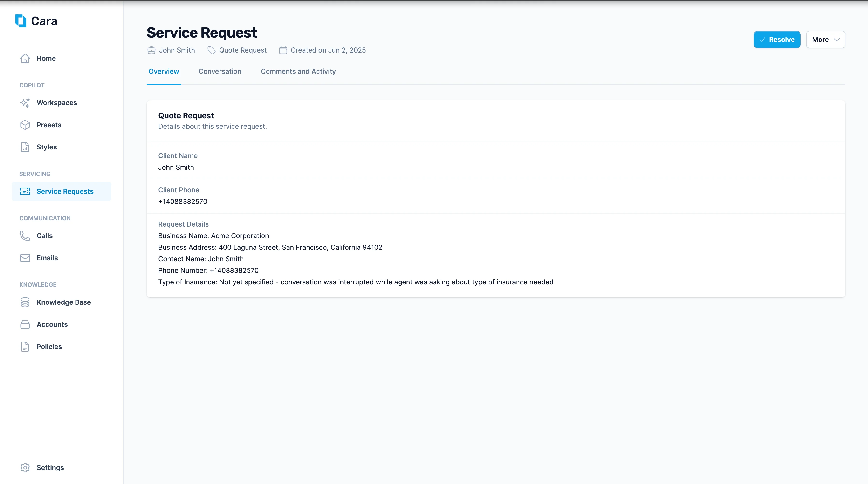Click the briefcase icon beside John Smith

point(152,50)
